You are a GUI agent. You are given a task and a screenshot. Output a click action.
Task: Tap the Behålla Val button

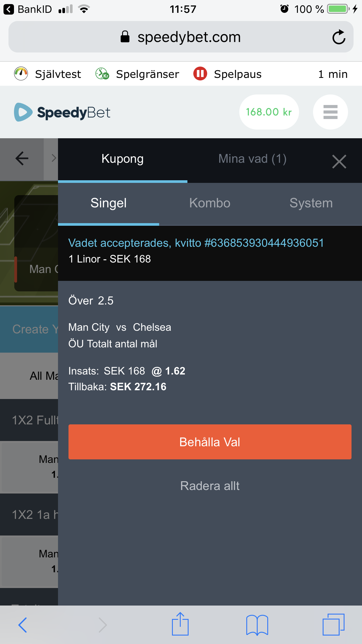click(210, 442)
